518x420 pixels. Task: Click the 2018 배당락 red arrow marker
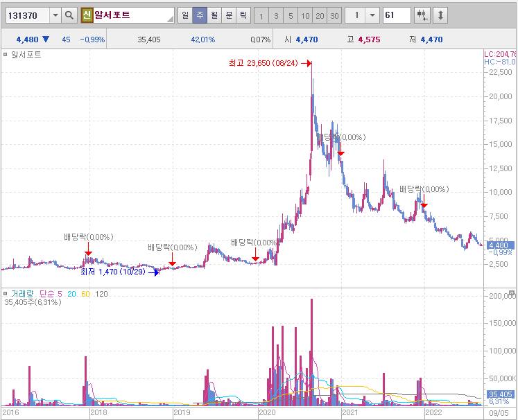click(88, 249)
